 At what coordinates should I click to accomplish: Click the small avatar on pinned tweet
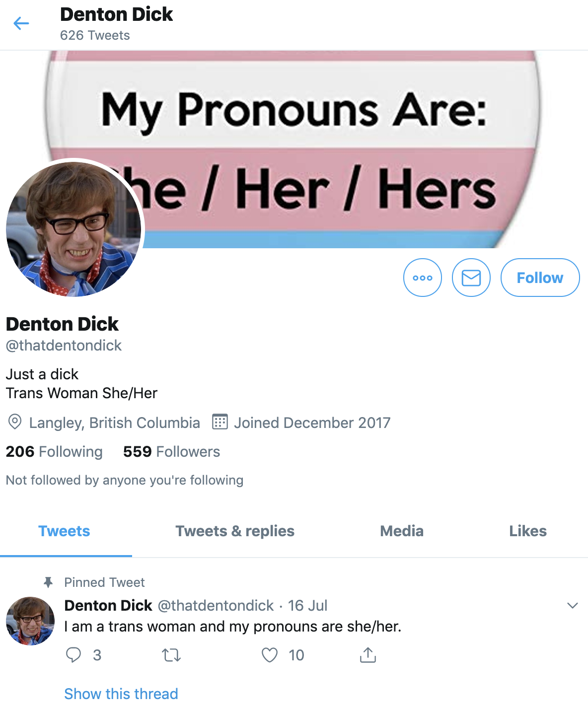click(30, 621)
